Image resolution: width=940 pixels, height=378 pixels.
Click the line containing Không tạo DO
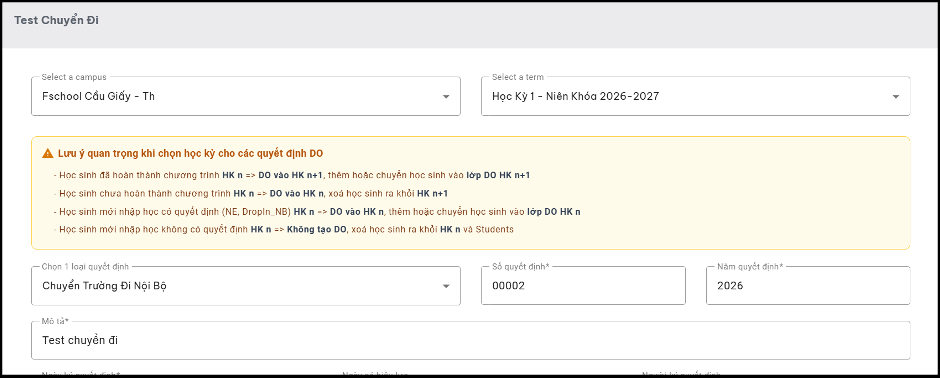point(283,229)
